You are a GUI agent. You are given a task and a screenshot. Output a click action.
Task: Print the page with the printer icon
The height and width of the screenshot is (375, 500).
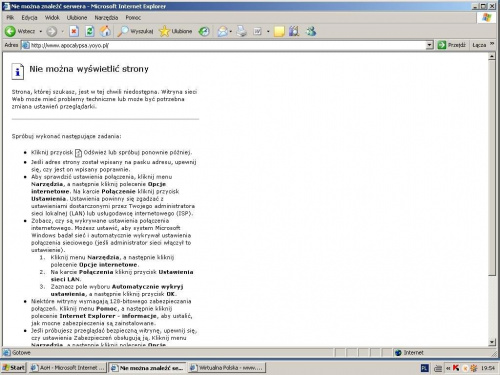pos(241,31)
